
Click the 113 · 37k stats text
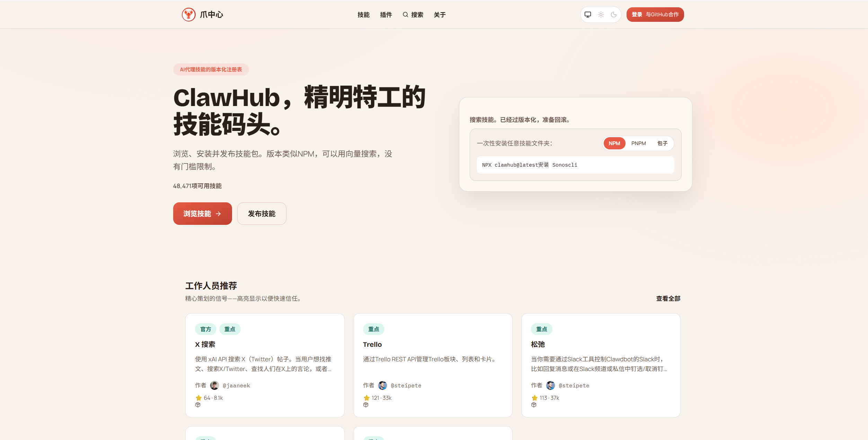(549, 398)
